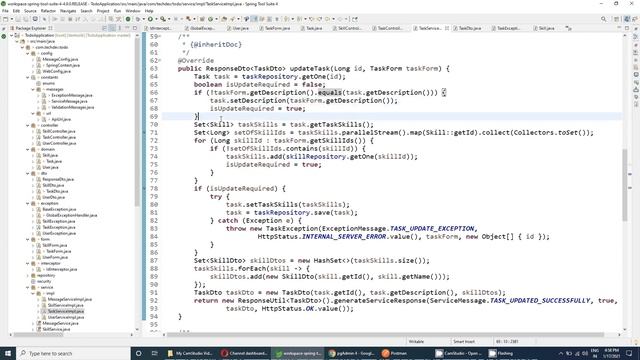This screenshot has width=640, height=360.
Task: Focus the Type here to search box
Action: tap(73, 353)
